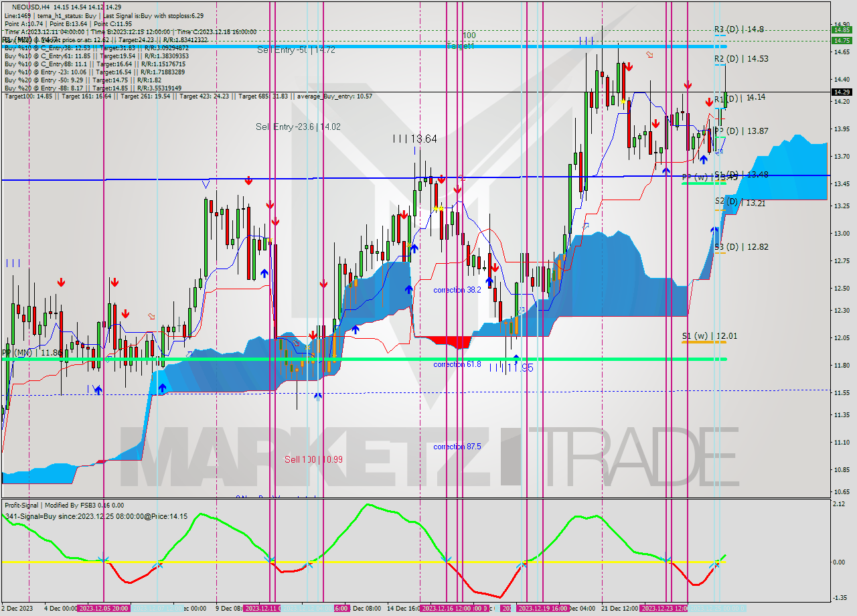Image resolution: width=857 pixels, height=616 pixels.
Task: Click the 2023.12.05 20:00 time marker
Action: (x=104, y=609)
